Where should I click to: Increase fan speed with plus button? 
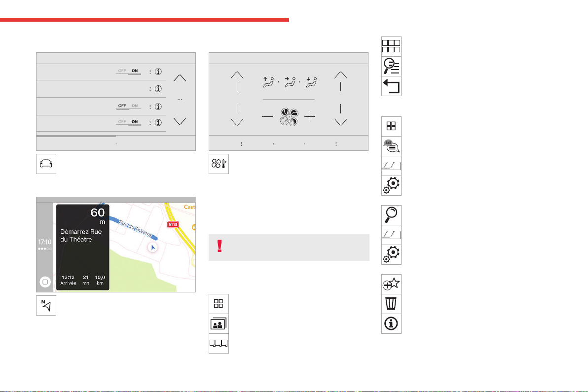tap(310, 117)
